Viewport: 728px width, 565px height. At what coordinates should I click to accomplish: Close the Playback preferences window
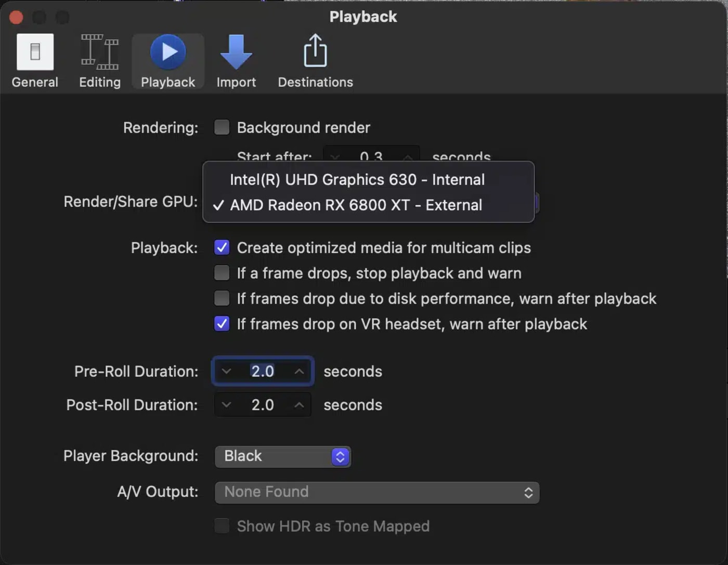coord(16,17)
